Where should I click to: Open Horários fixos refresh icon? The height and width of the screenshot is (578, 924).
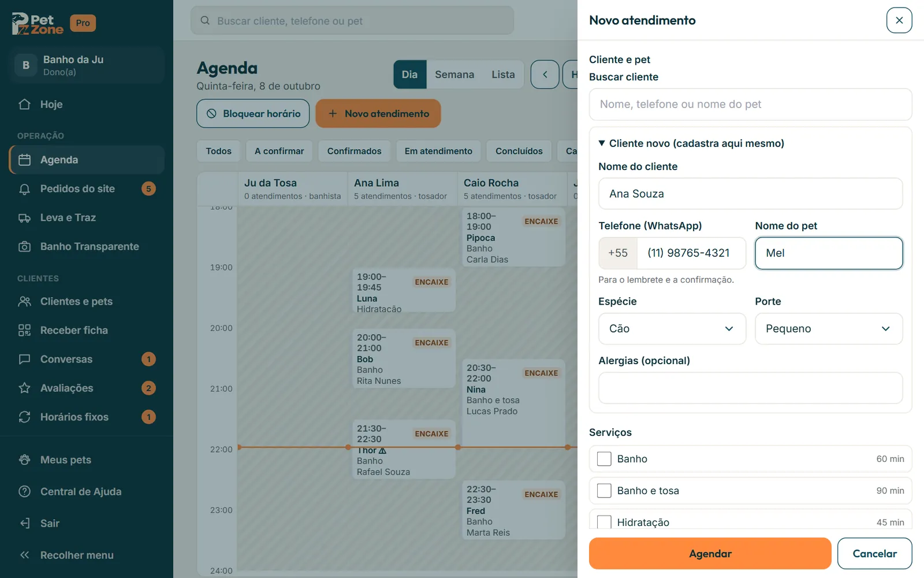24,417
